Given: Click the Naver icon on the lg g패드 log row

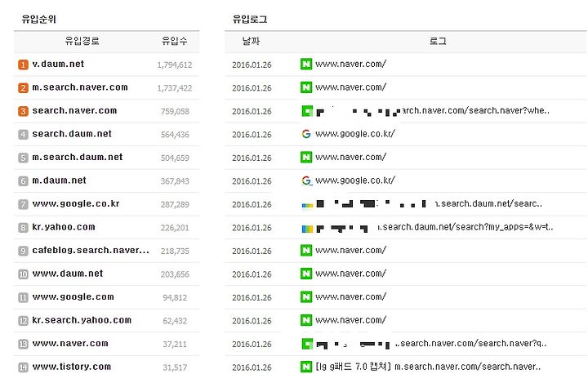Looking at the screenshot, I should (x=306, y=367).
